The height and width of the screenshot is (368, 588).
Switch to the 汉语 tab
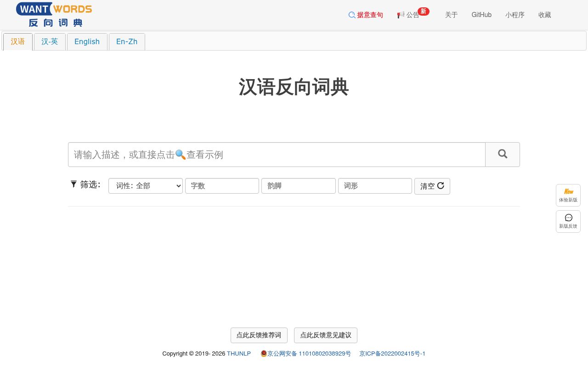pos(18,42)
